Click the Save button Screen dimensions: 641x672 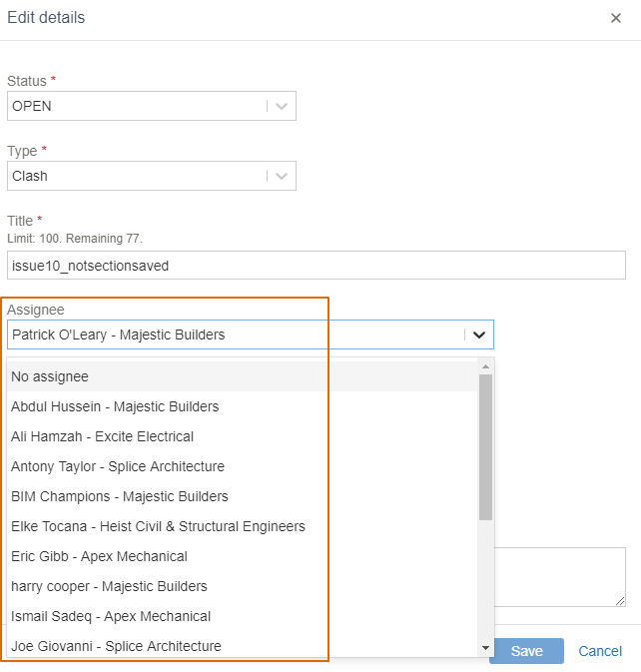tap(526, 651)
